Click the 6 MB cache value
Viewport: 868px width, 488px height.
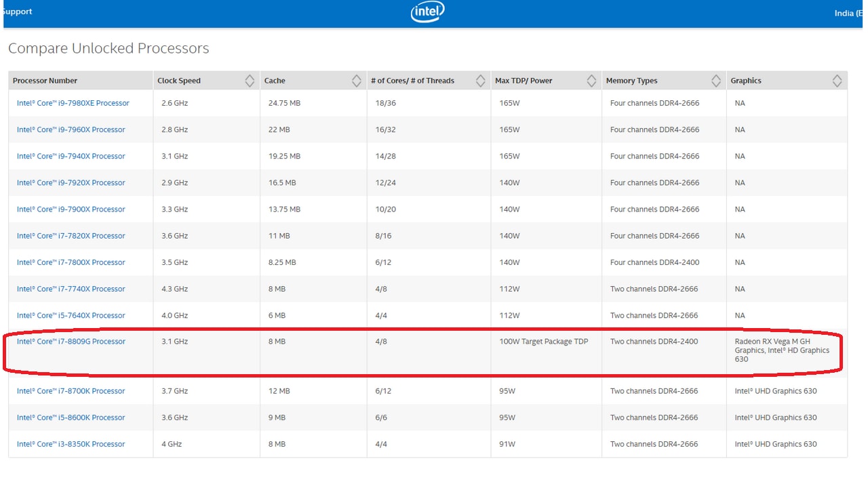pyautogui.click(x=277, y=314)
